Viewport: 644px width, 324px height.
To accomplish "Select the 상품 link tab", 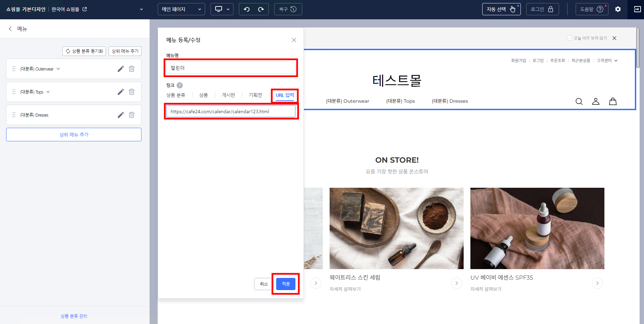I will pos(203,95).
